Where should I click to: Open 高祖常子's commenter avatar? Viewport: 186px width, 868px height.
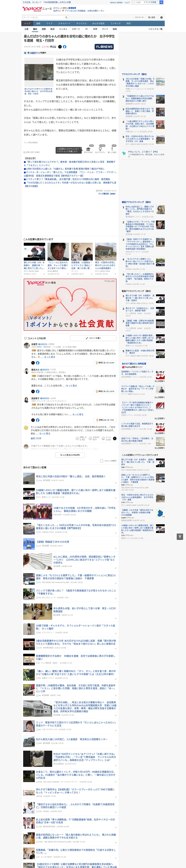pyautogui.click(x=26, y=400)
